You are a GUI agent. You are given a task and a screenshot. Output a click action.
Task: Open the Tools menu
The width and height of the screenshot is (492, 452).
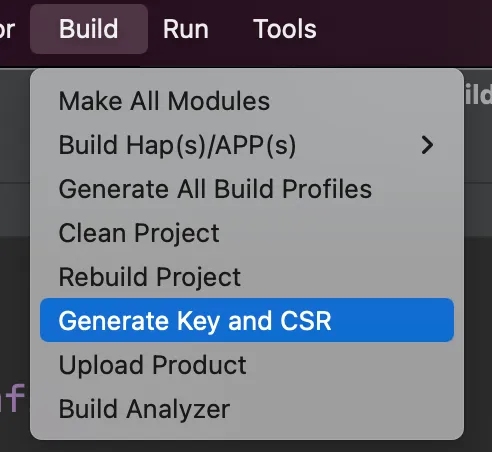tap(285, 29)
